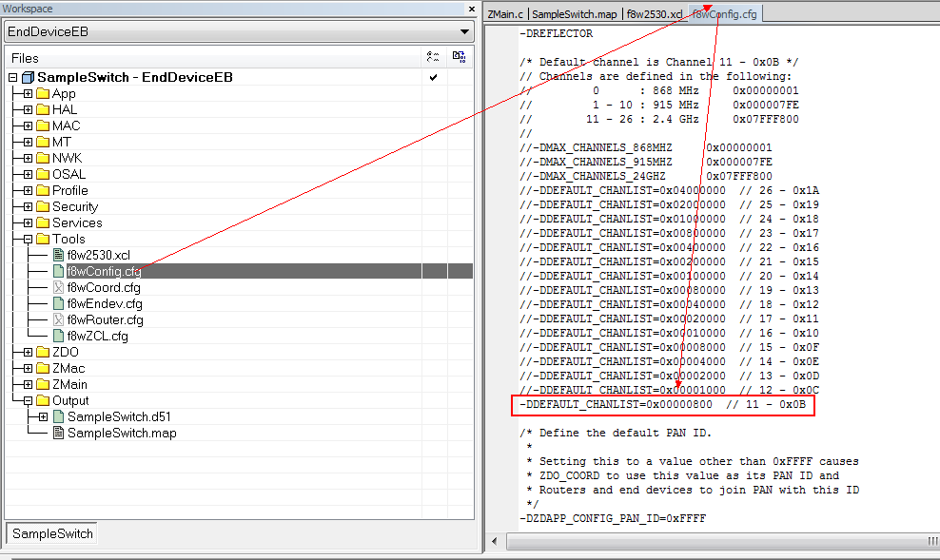Select f8wCoord.cfg in the file tree
940x560 pixels.
104,287
